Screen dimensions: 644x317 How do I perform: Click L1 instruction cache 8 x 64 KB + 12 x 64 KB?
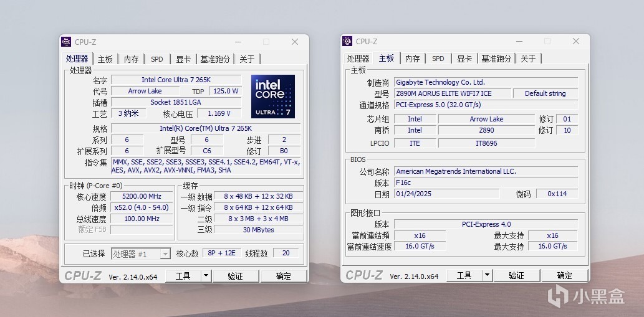pyautogui.click(x=258, y=207)
